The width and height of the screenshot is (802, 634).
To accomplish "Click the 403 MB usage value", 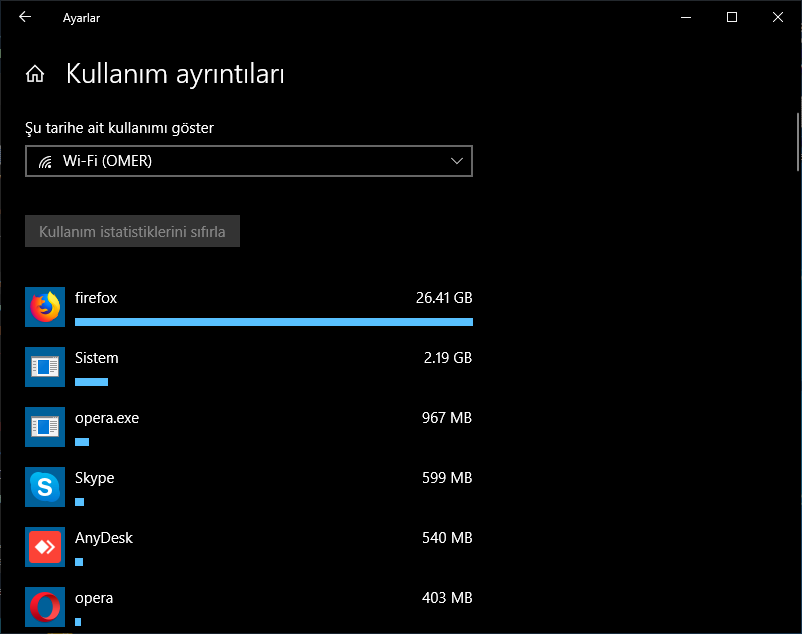I will [447, 598].
